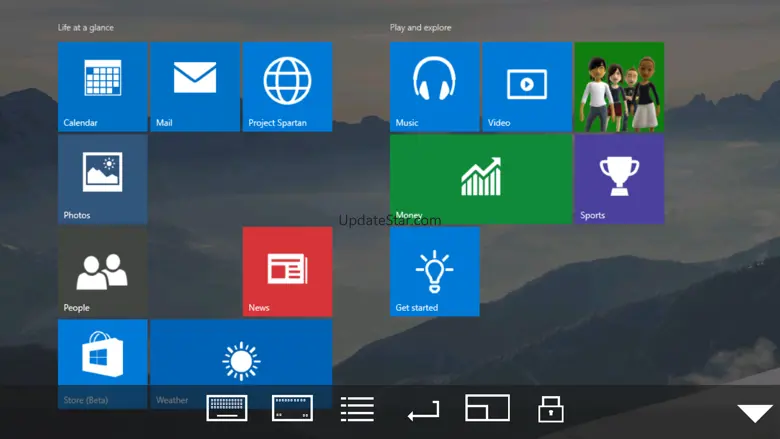Screen dimensions: 780x439
Task: Open the purple Sports trophy tile
Action: 619,180
